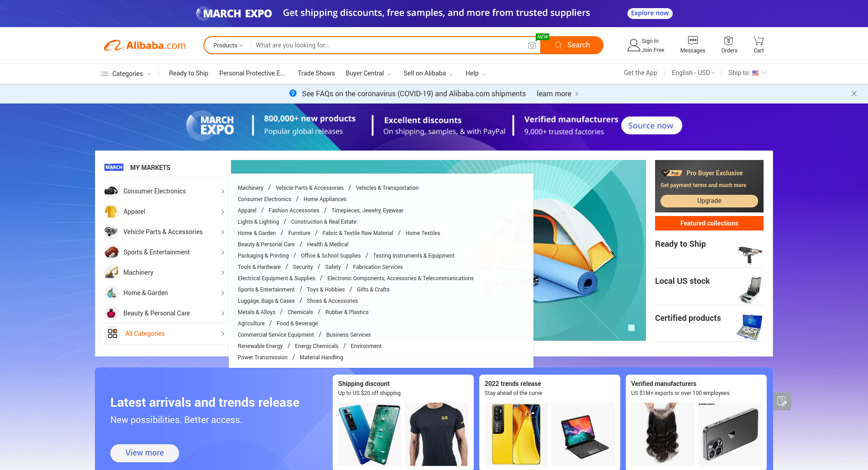This screenshot has height=470, width=868.
Task: Open the 2022 trends yellow phone thumbnail
Action: tap(516, 434)
